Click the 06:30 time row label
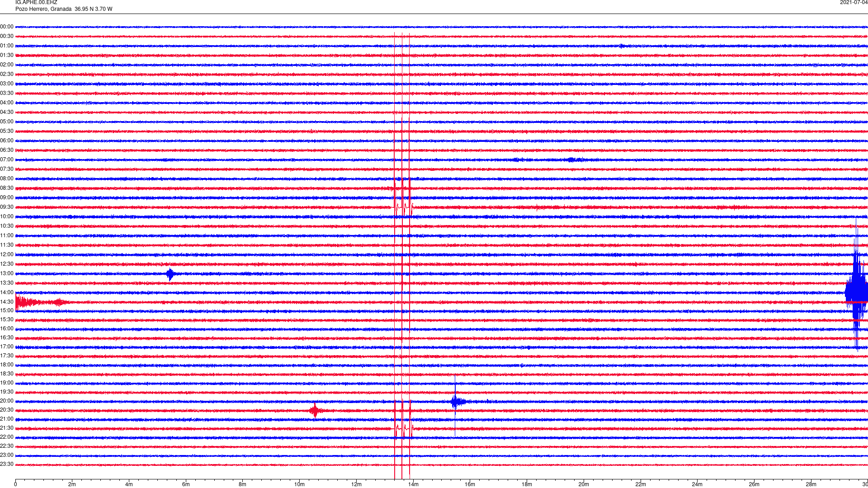The width and height of the screenshot is (868, 488). click(x=7, y=150)
